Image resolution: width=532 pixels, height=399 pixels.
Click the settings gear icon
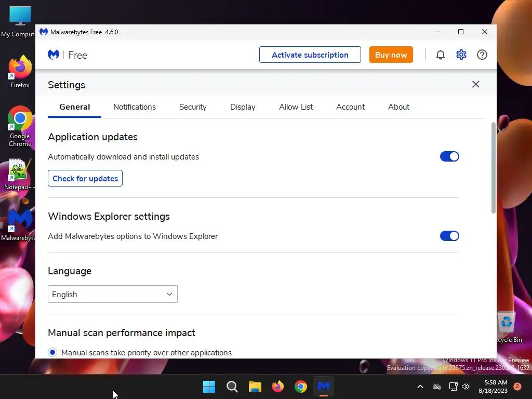click(x=461, y=55)
